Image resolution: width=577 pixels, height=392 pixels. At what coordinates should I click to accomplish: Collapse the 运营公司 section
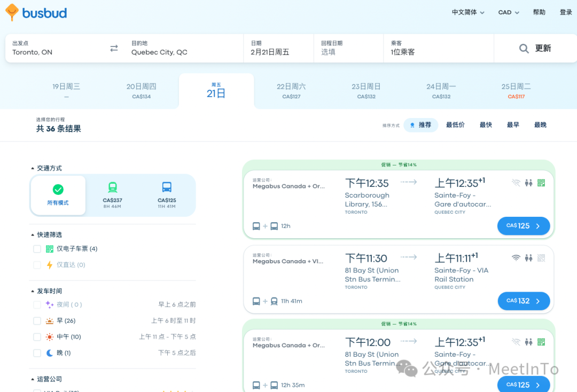point(46,379)
